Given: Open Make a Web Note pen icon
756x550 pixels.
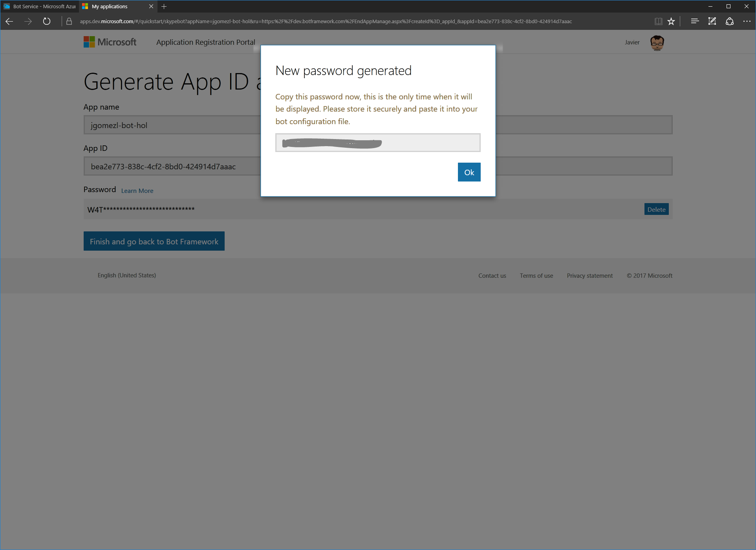Looking at the screenshot, I should click(x=712, y=21).
